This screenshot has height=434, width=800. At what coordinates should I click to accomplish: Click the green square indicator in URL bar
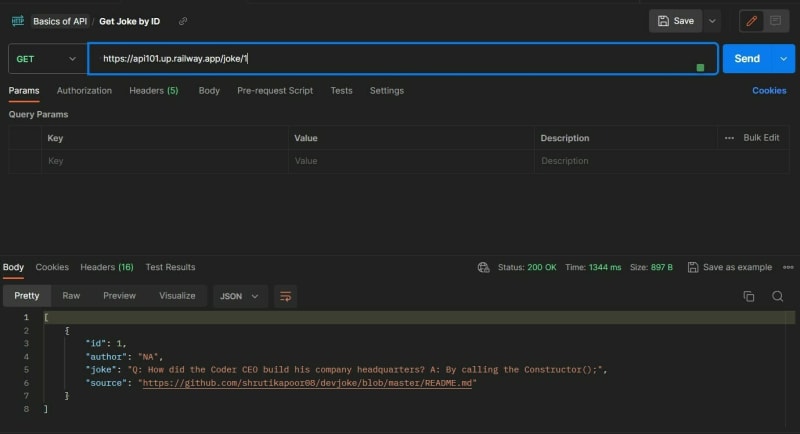click(x=700, y=67)
